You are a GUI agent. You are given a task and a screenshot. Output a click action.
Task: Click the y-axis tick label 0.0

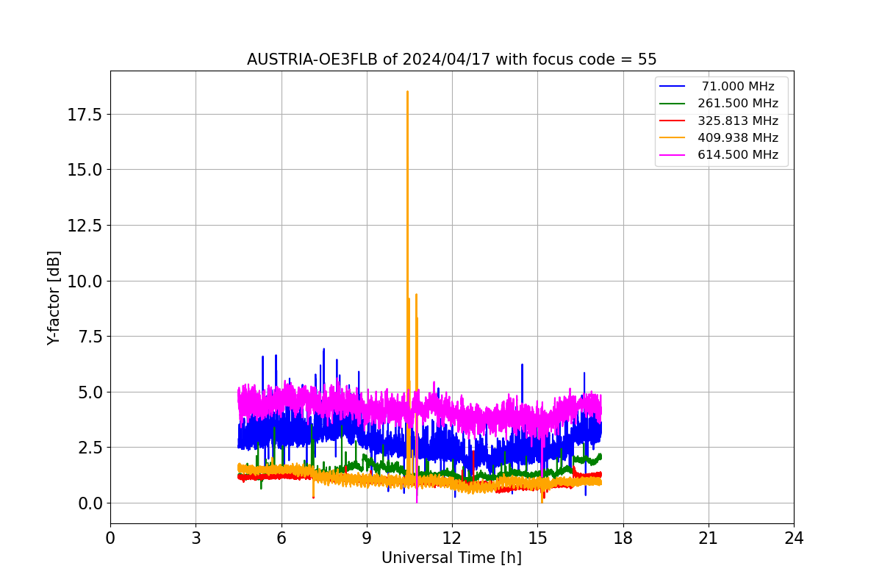click(90, 503)
